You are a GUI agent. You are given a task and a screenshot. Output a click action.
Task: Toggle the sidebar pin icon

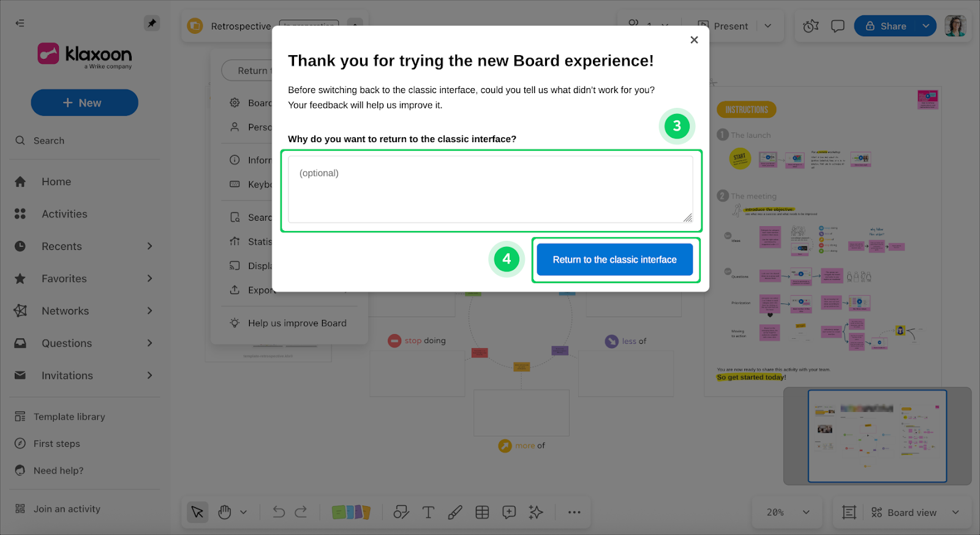click(x=151, y=23)
